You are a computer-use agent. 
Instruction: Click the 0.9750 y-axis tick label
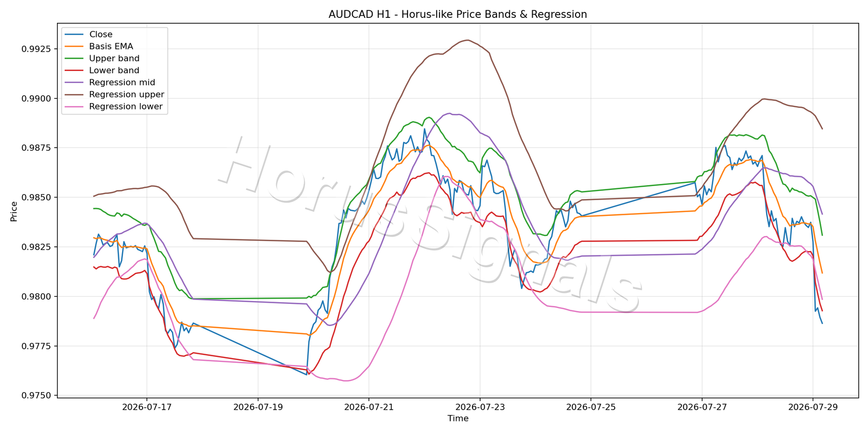36,395
